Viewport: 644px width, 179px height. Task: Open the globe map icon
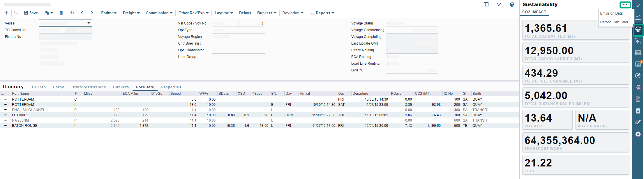512,4
